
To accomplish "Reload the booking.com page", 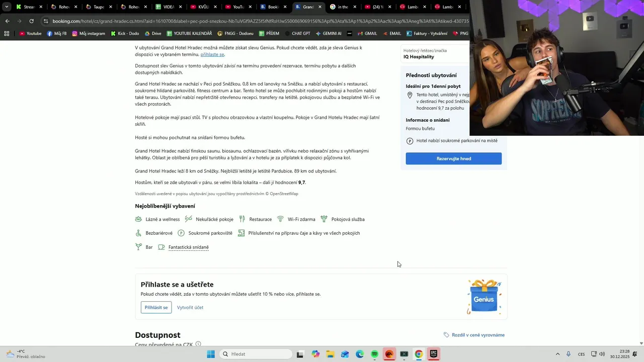I will 31,21.
